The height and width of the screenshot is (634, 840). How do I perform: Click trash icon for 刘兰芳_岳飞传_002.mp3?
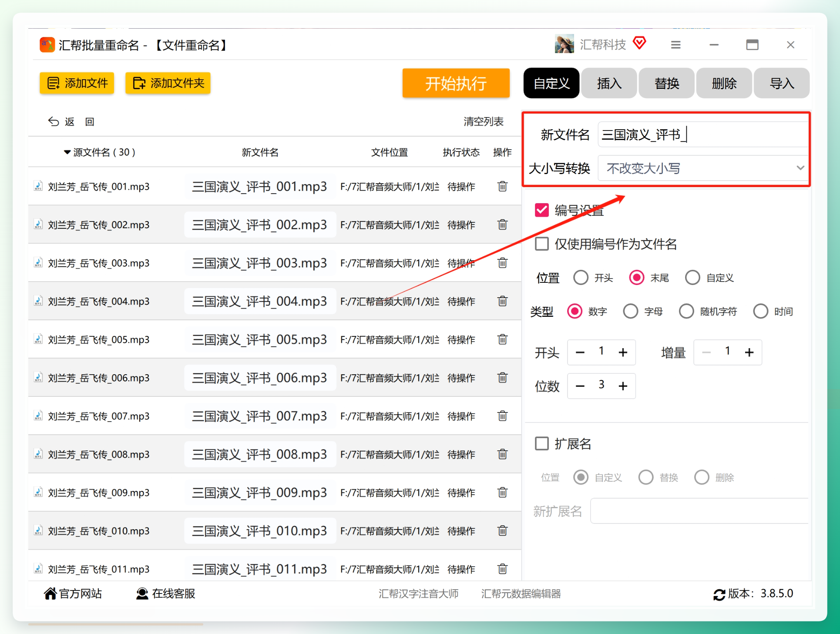point(502,225)
